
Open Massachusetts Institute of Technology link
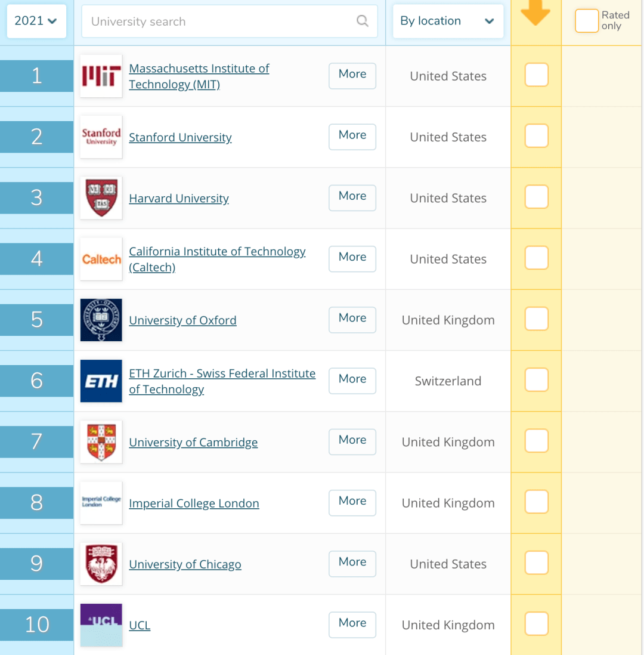coord(199,76)
